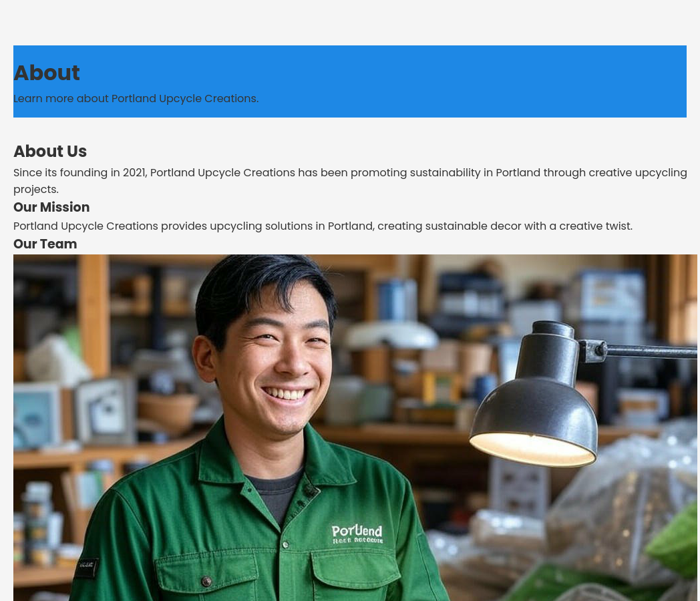Click the Our Team heading
Screen dimensions: 700x601
[x=45, y=244]
